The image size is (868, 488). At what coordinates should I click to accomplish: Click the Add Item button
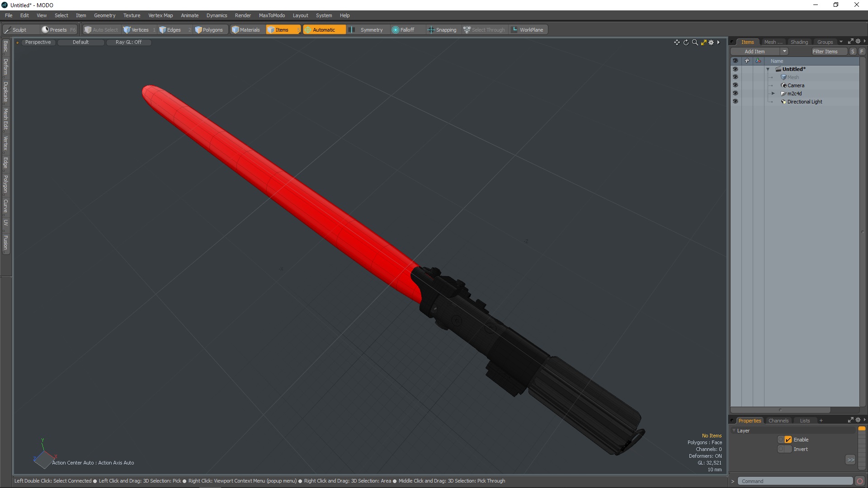click(755, 52)
